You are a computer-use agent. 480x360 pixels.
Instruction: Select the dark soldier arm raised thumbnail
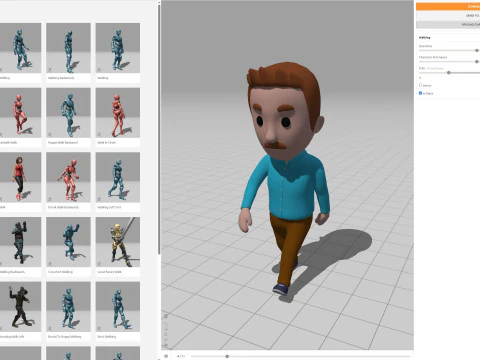(x=20, y=242)
